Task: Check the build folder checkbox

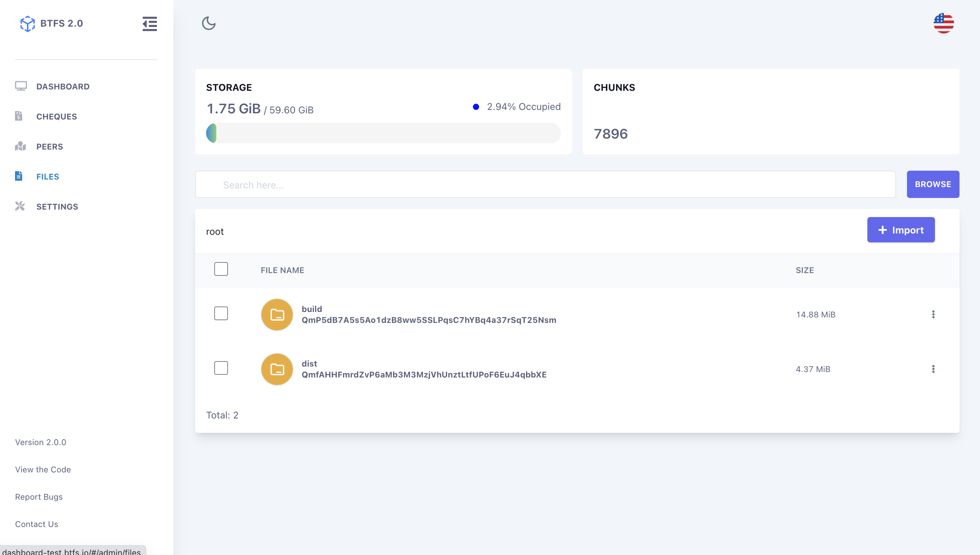Action: point(221,313)
